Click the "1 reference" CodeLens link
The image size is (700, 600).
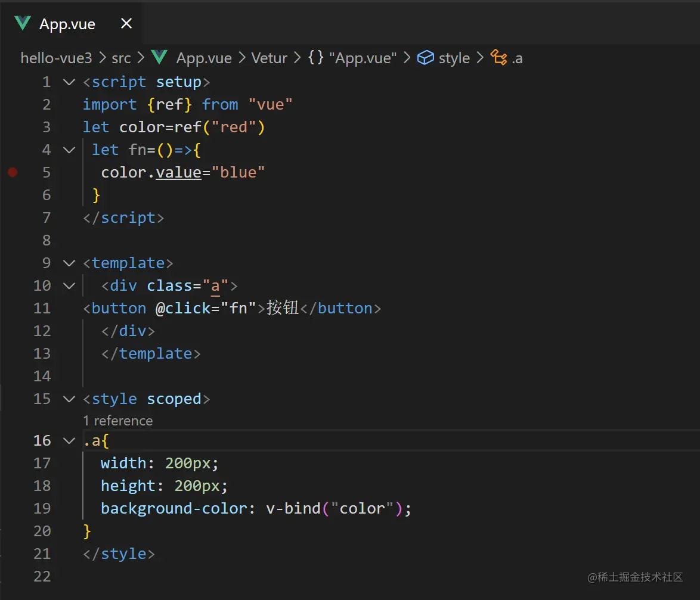click(x=117, y=421)
